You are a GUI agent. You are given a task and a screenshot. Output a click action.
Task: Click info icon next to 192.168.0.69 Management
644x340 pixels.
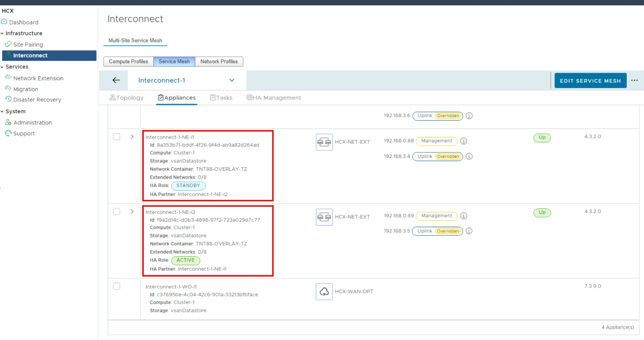[464, 216]
